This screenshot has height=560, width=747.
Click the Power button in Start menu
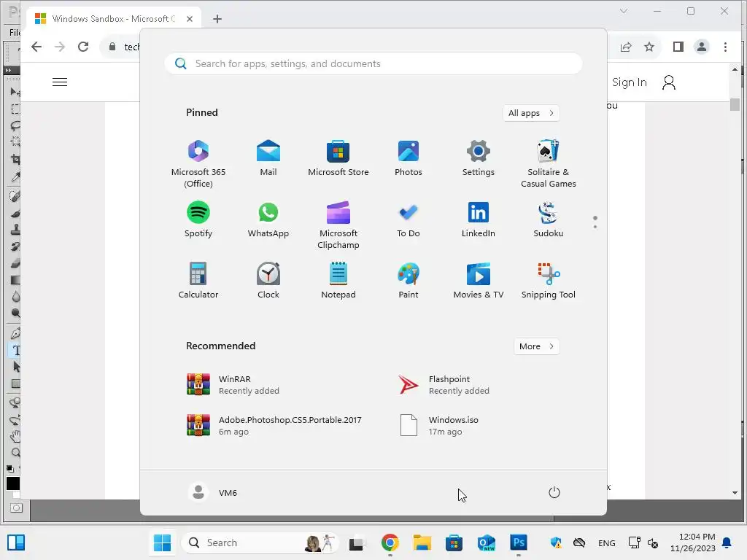(554, 492)
